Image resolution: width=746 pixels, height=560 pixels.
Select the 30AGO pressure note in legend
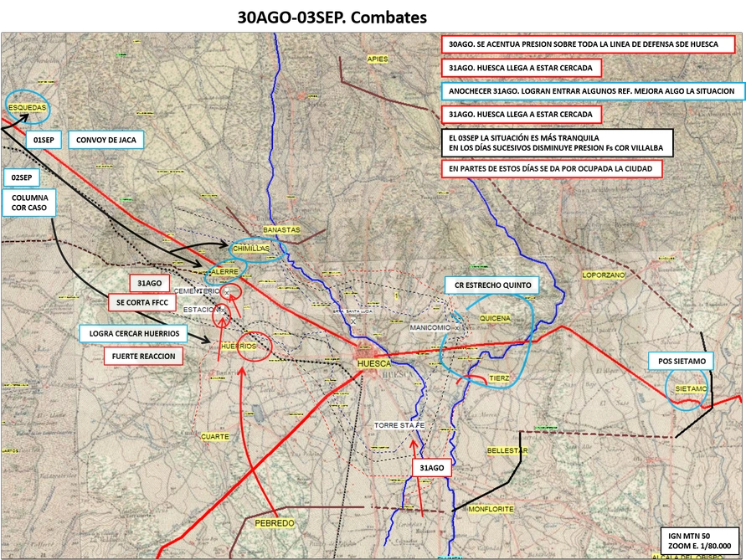[588, 44]
